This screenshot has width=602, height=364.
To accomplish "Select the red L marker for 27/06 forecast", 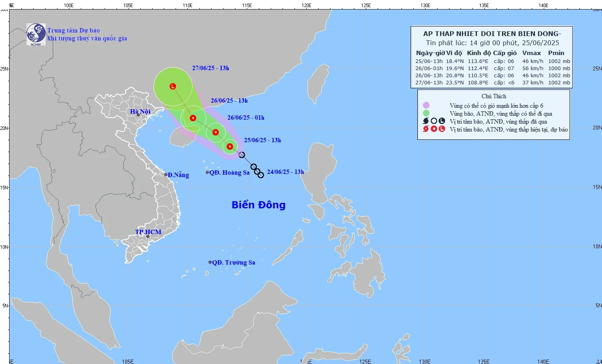I will [173, 86].
